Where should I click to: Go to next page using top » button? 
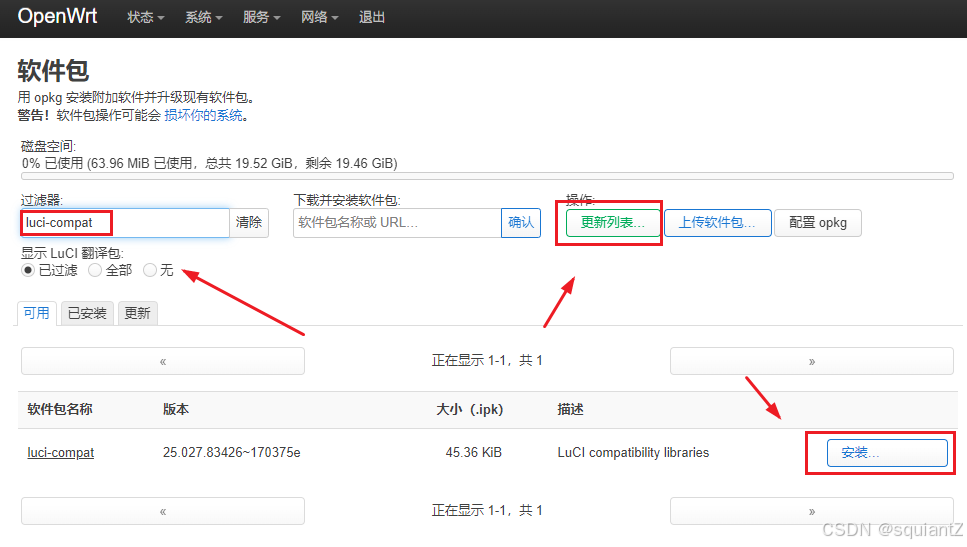tap(812, 361)
